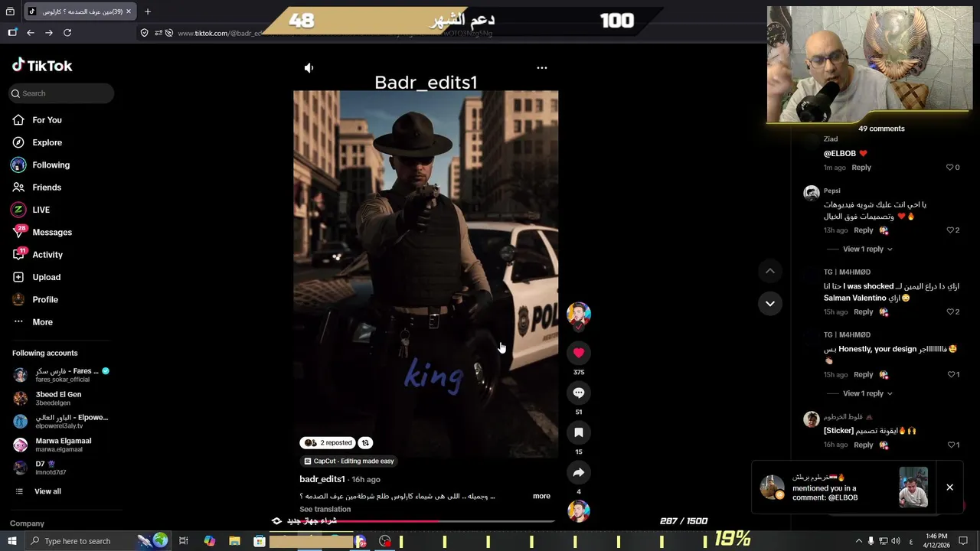Go to the next video arrow
The height and width of the screenshot is (551, 980).
[x=770, y=304]
